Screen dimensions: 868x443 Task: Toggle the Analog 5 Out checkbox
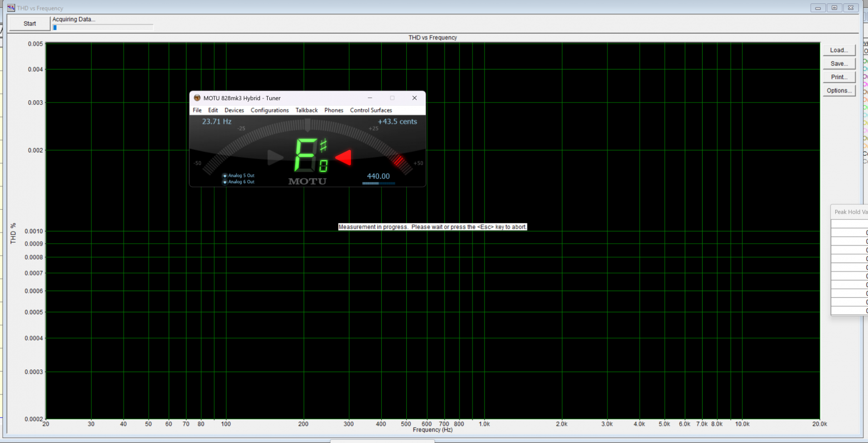(x=225, y=176)
